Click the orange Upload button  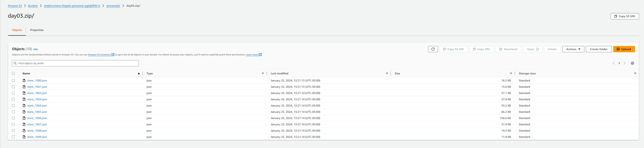[624, 49]
